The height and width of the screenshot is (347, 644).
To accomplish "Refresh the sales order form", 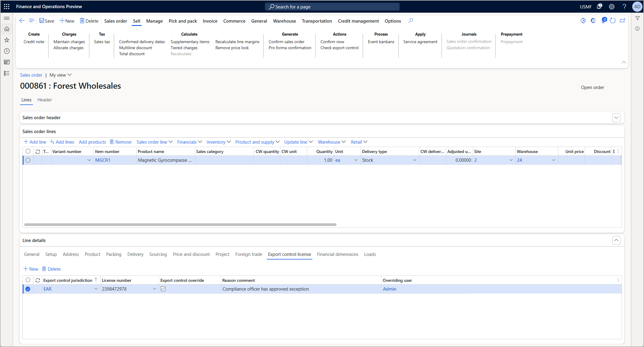I will pos(613,21).
